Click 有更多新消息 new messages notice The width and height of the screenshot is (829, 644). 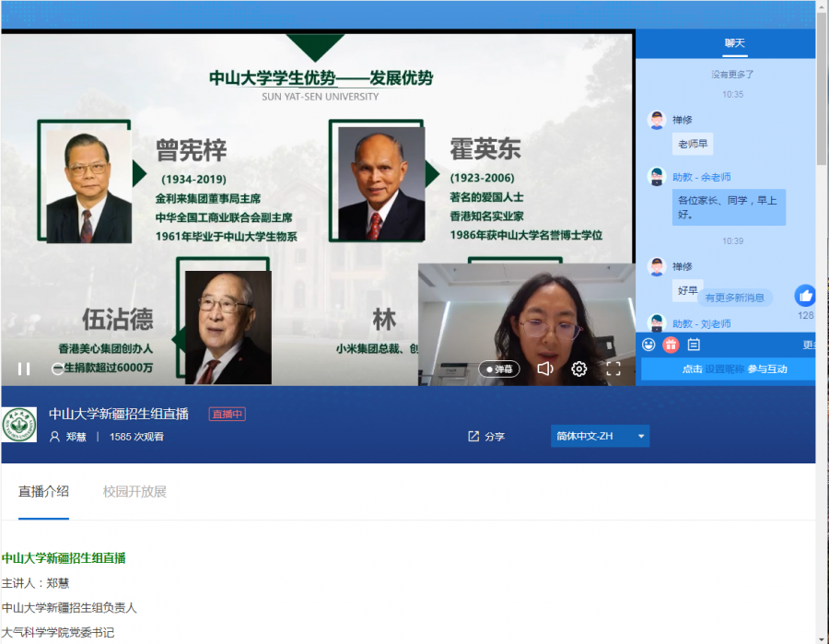[734, 298]
